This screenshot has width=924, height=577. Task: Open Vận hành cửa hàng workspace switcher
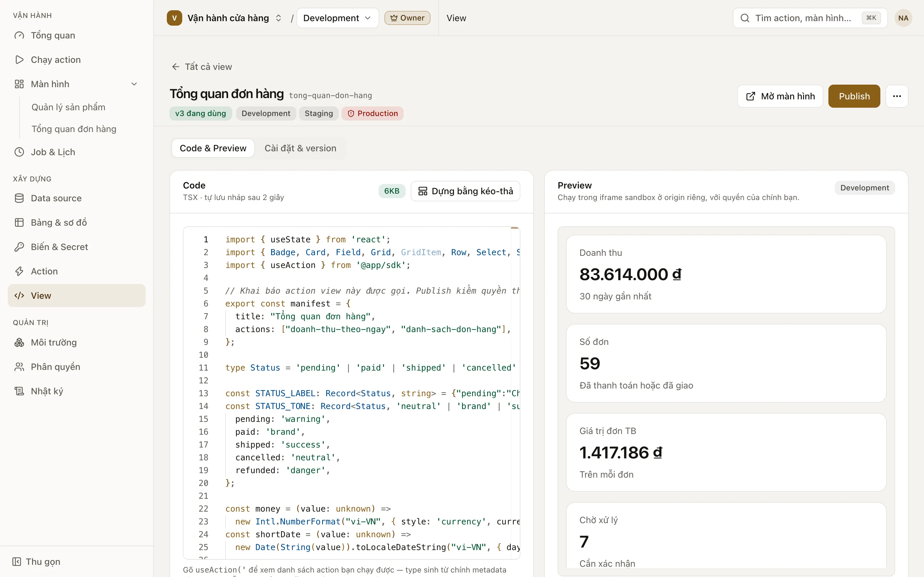point(225,18)
